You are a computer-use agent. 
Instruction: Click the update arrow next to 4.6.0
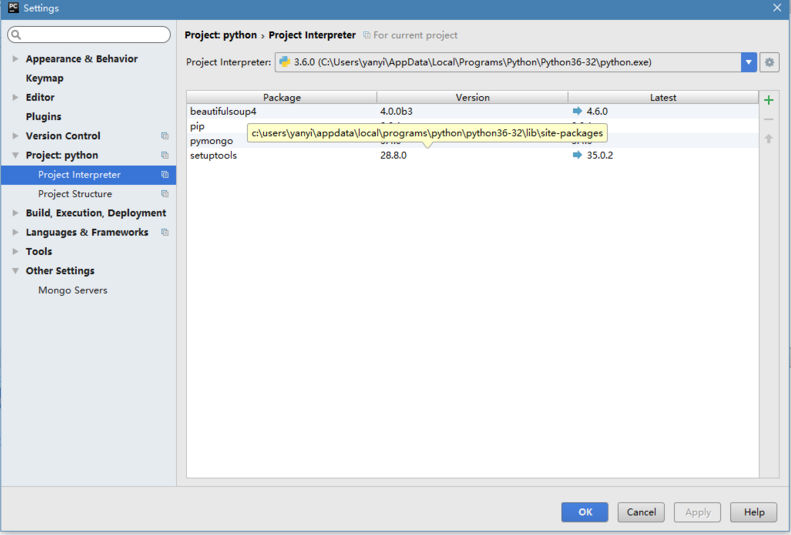pos(577,111)
